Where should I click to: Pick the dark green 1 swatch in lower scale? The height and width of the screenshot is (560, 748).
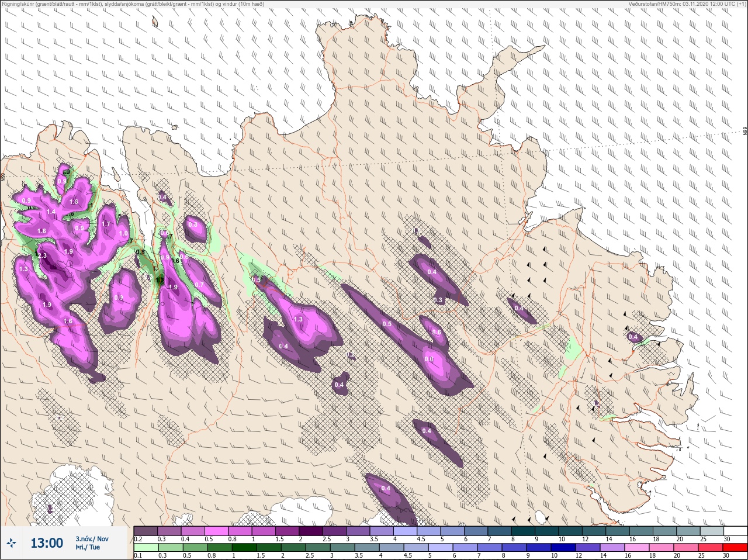245,548
